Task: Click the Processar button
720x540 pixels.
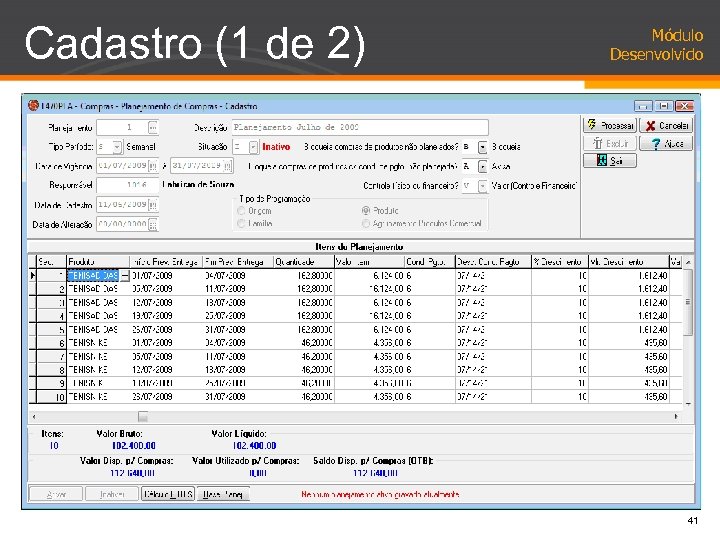Action: pos(610,125)
